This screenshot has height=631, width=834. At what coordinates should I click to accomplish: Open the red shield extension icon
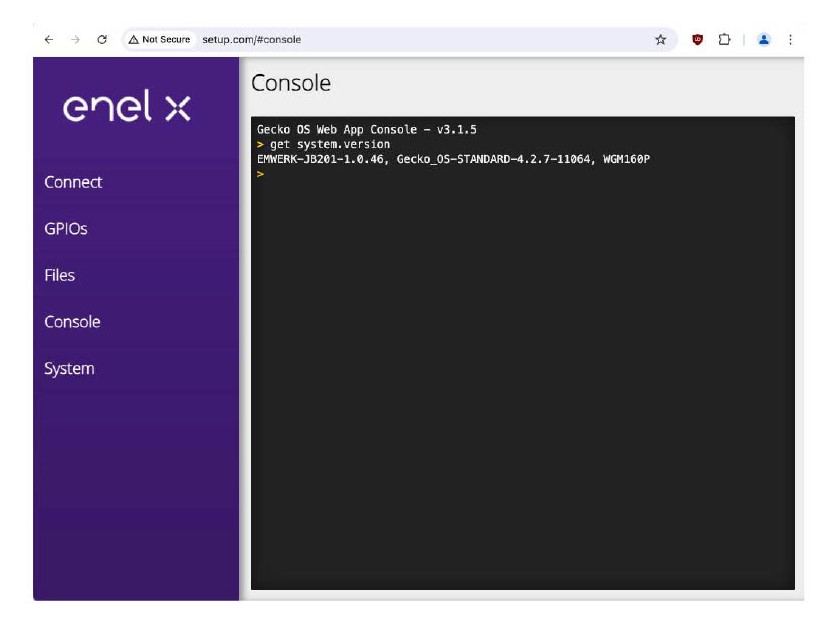point(698,40)
